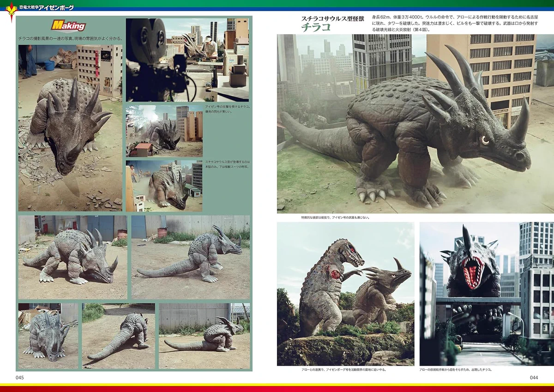554x392 pixels.
Task: Open the photo of Chirako knocking the tan building
Action: (164, 186)
